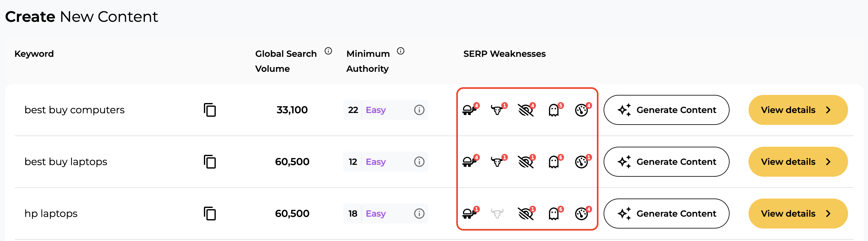Show authority info for hp laptops
Screen dimensions: 868x241
click(419, 214)
